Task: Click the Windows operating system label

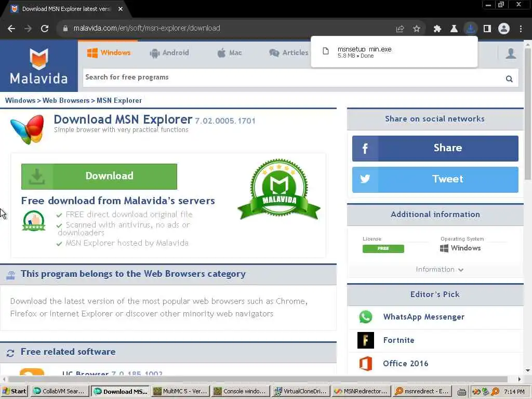Action: 460,248
